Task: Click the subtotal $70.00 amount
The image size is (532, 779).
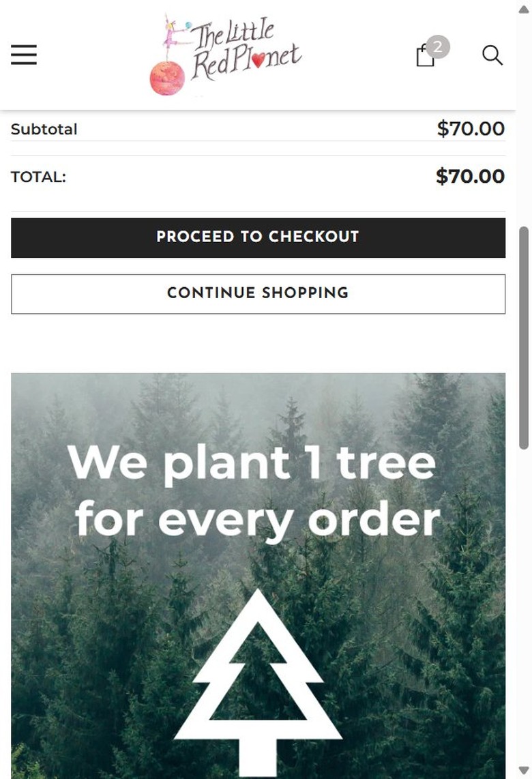Action: (x=471, y=129)
